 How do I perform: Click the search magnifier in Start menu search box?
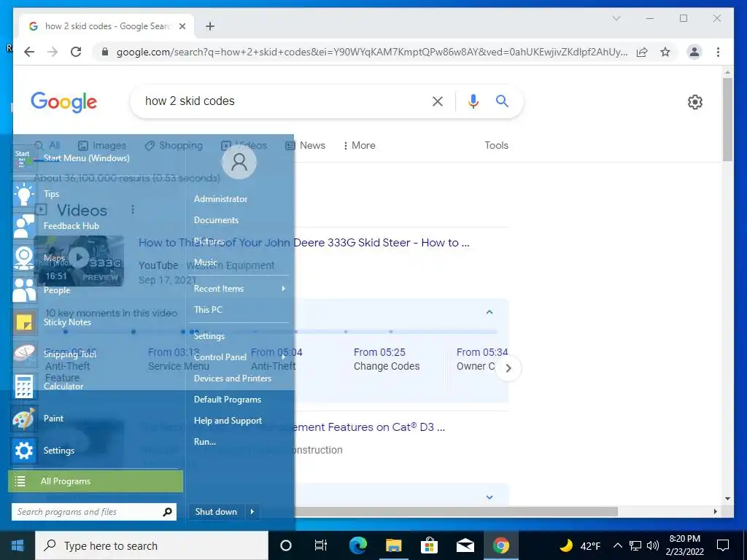[x=167, y=512]
